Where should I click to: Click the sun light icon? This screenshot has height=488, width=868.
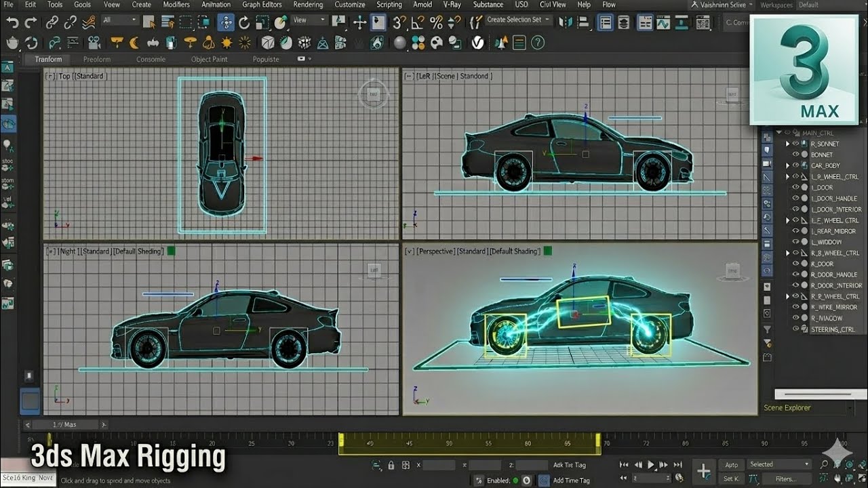coord(226,43)
